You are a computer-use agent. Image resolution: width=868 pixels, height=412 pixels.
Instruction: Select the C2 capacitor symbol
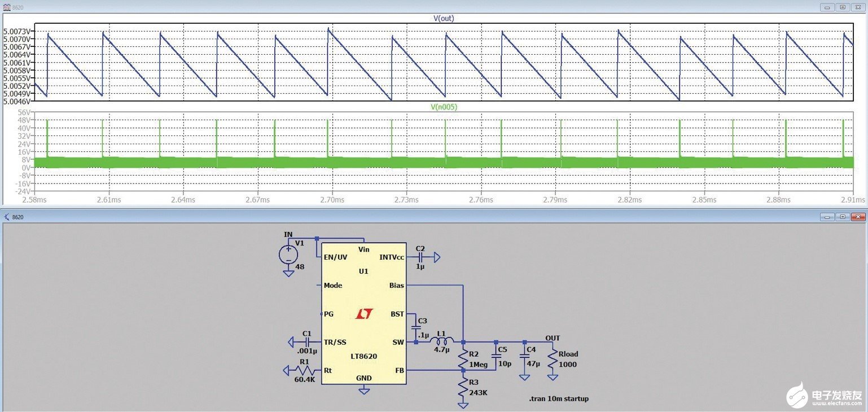(x=420, y=257)
